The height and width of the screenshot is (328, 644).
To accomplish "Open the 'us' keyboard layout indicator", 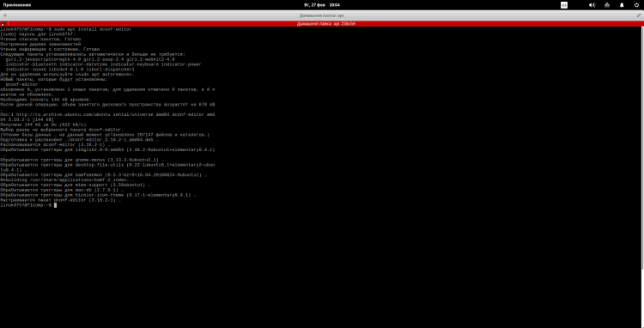I will [x=564, y=5].
